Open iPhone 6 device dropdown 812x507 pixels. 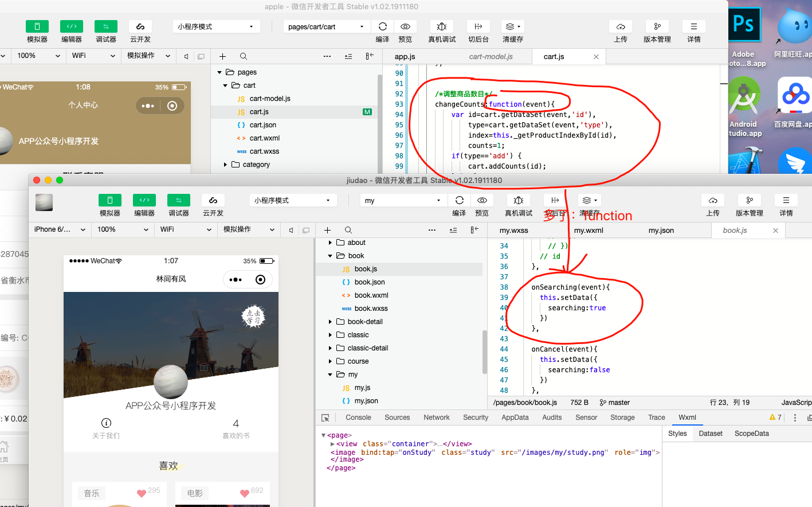(x=60, y=229)
